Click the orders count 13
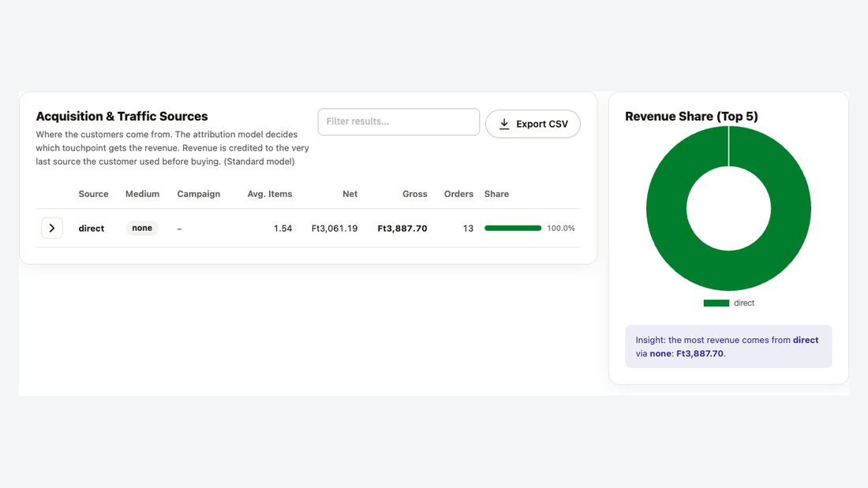This screenshot has height=488, width=868. pyautogui.click(x=468, y=228)
